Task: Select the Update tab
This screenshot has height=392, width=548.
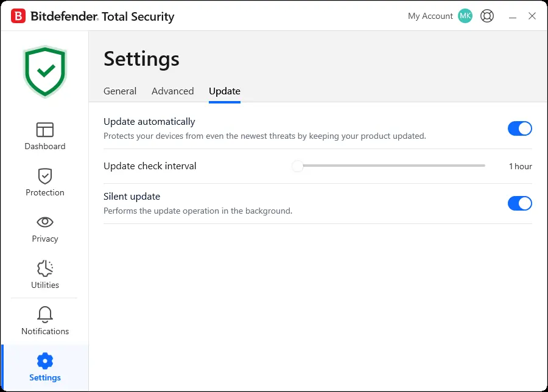Action: pyautogui.click(x=224, y=91)
